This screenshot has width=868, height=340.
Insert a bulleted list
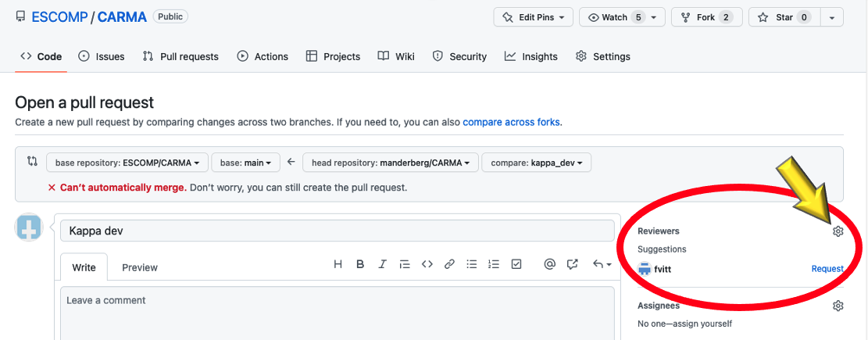point(471,264)
